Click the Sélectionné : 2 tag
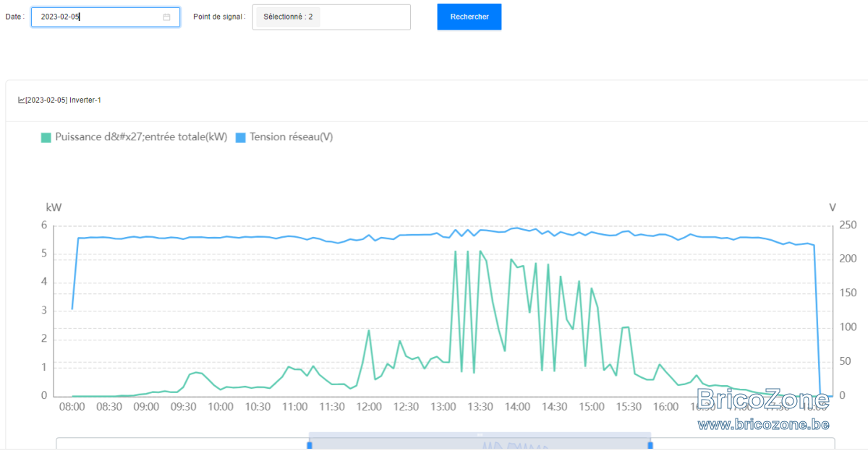Viewport: 868px width, 456px height. (x=288, y=16)
